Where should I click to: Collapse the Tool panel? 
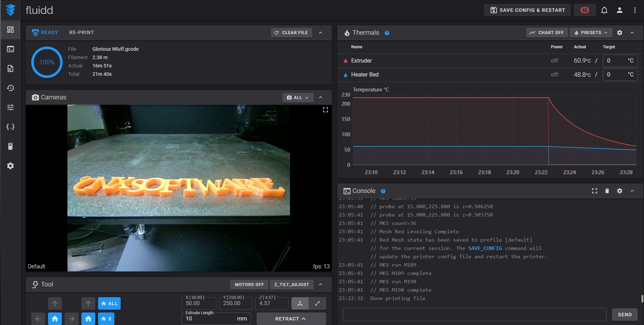click(x=321, y=284)
